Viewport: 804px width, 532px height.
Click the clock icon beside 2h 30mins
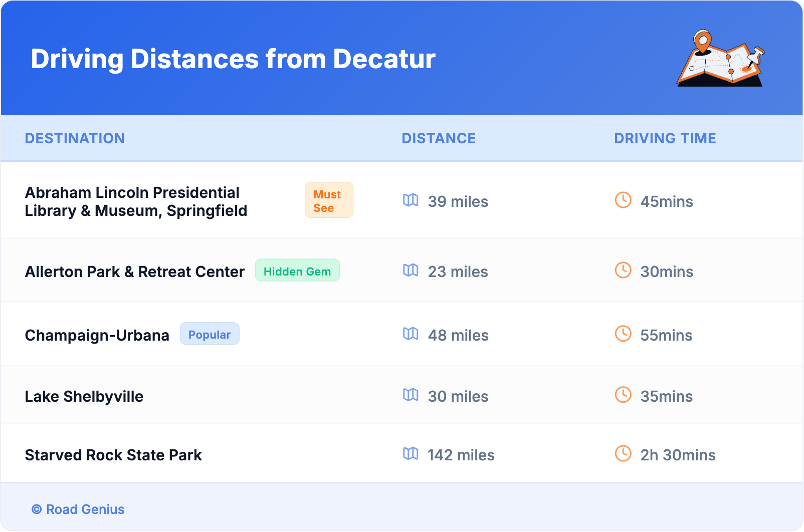pos(623,454)
